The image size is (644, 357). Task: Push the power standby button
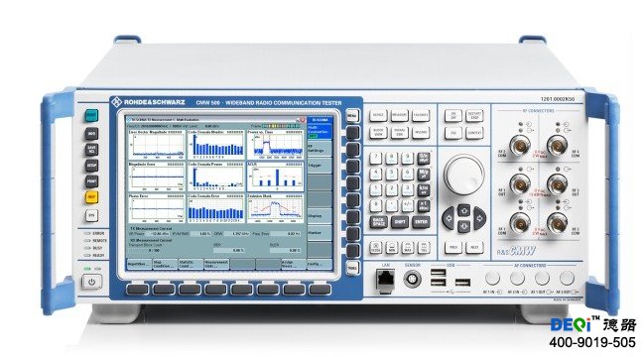click(x=91, y=282)
